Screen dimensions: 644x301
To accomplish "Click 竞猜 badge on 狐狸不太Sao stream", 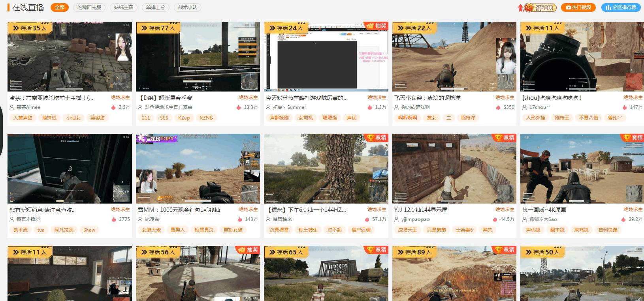I will click(632, 138).
